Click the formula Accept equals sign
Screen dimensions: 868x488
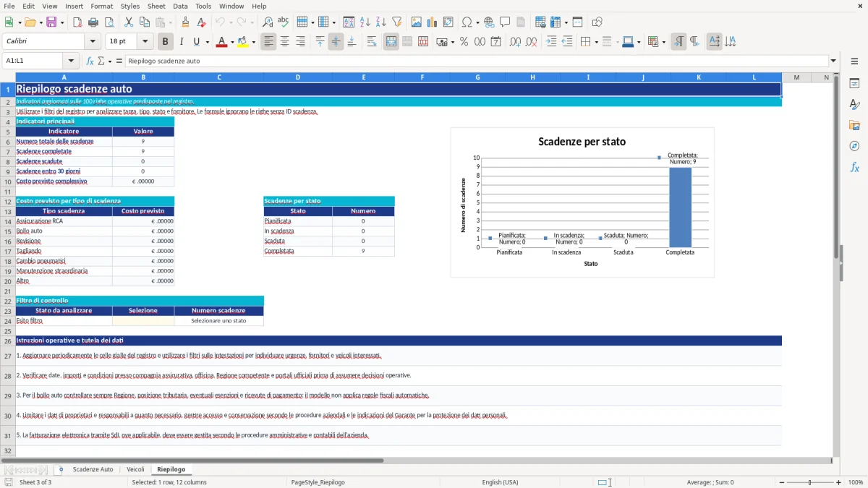click(119, 61)
